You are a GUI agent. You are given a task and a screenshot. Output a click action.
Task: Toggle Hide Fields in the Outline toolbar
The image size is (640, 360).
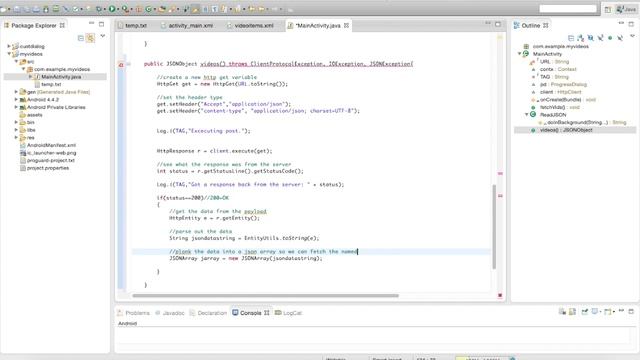click(x=591, y=38)
